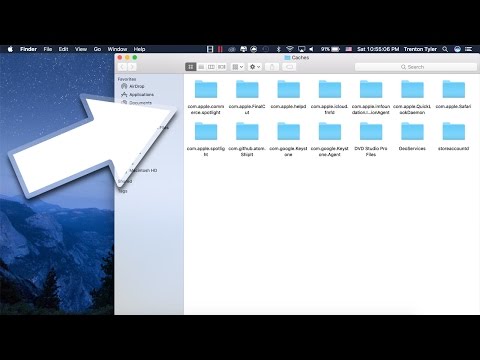Image resolution: width=480 pixels, height=360 pixels.
Task: Open the Apple menu
Action: 10,49
